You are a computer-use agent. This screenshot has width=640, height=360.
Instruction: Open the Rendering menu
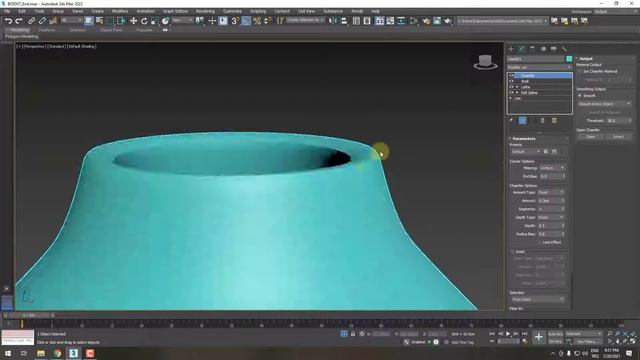click(x=205, y=11)
